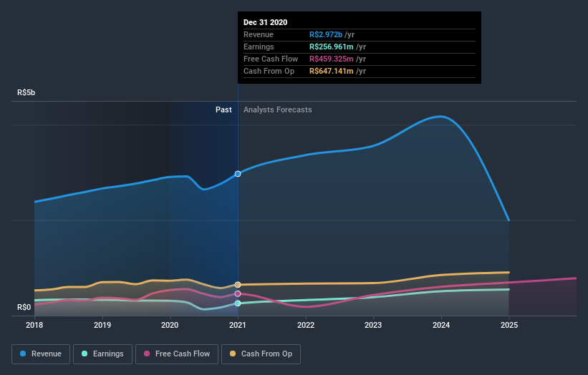Click the Analysts Forecasts label
This screenshot has height=375, width=588.
click(x=277, y=109)
